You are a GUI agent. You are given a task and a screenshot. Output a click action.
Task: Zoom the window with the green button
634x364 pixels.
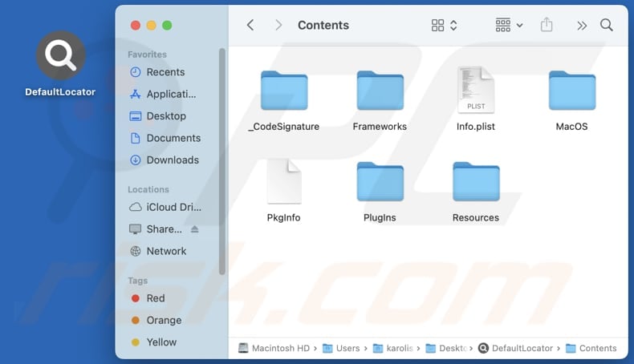[x=167, y=26]
